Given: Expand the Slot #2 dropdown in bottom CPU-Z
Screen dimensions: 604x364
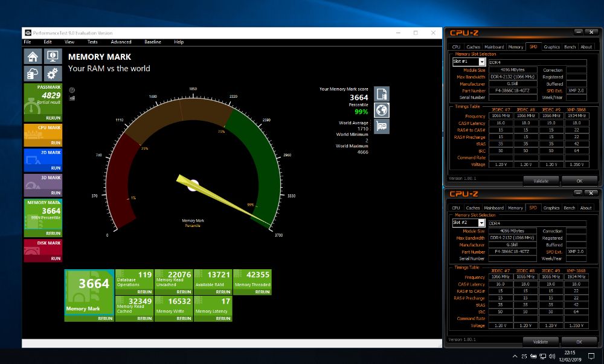Looking at the screenshot, I should point(481,223).
